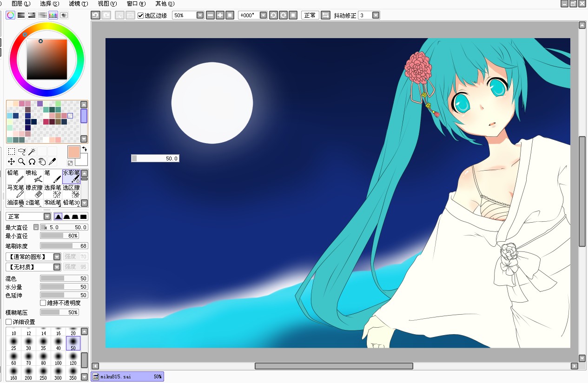
Task: Select the move layer tool
Action: [12, 162]
